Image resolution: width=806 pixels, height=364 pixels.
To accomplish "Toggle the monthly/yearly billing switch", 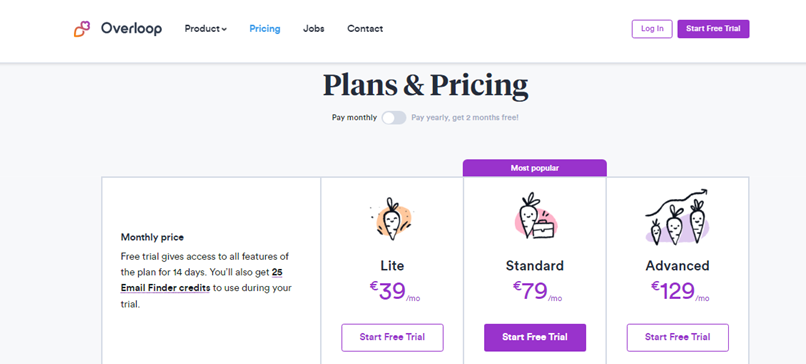I will click(394, 118).
